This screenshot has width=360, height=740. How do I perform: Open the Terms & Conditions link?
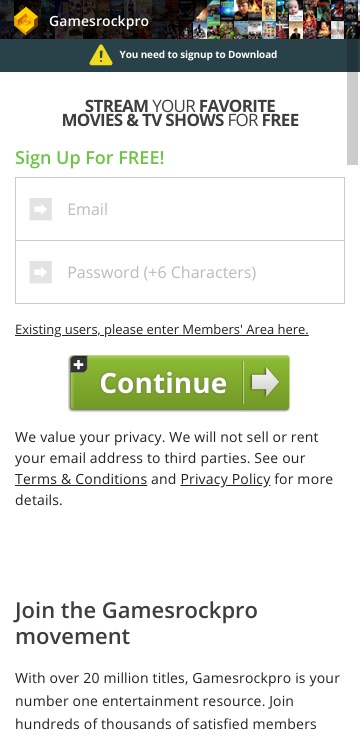click(x=81, y=479)
